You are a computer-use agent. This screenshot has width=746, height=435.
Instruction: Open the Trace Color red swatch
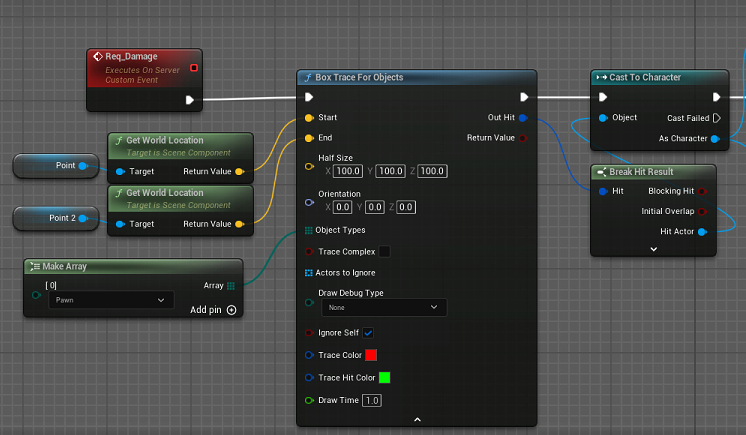[x=371, y=355]
